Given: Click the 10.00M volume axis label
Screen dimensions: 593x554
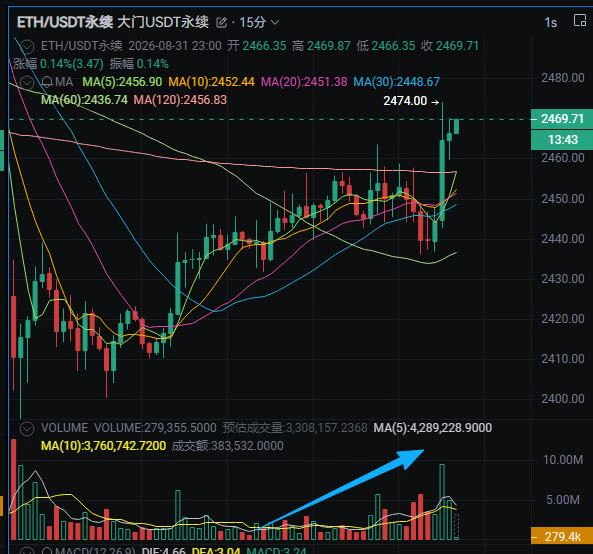Looking at the screenshot, I should (x=563, y=460).
